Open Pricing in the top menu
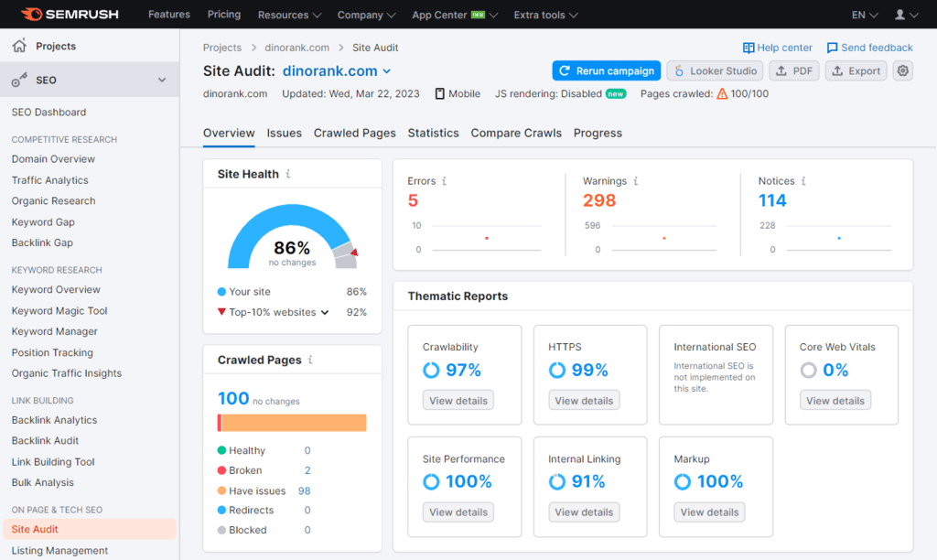This screenshot has height=560, width=937. (x=224, y=15)
